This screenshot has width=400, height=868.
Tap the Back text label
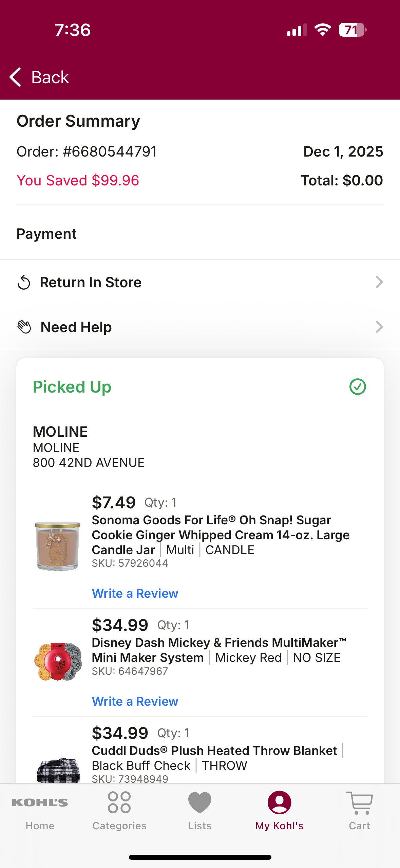pyautogui.click(x=50, y=77)
